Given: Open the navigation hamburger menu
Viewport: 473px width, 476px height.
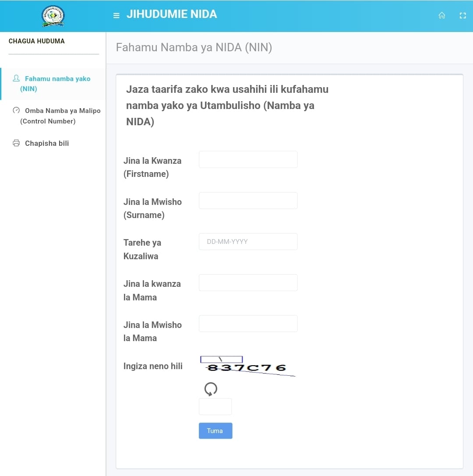Looking at the screenshot, I should point(116,15).
